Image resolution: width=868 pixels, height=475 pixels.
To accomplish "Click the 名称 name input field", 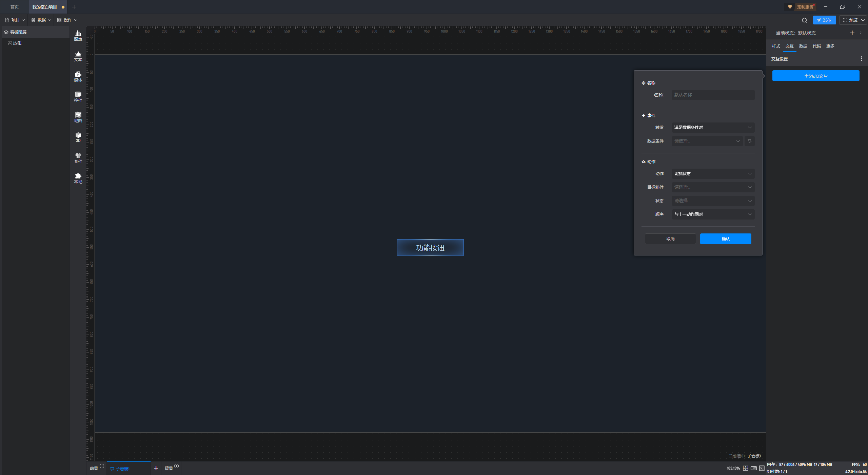I will [713, 95].
